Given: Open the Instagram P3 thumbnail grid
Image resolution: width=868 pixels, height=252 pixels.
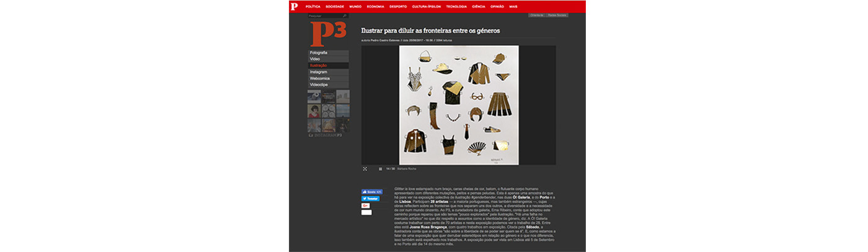Looking at the screenshot, I should coord(329,111).
